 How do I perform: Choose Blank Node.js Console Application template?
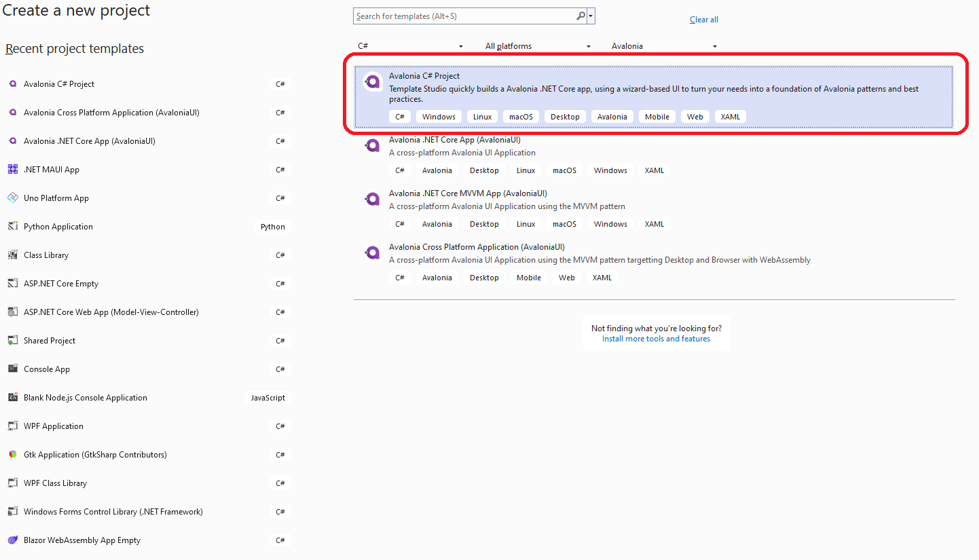[x=147, y=398]
